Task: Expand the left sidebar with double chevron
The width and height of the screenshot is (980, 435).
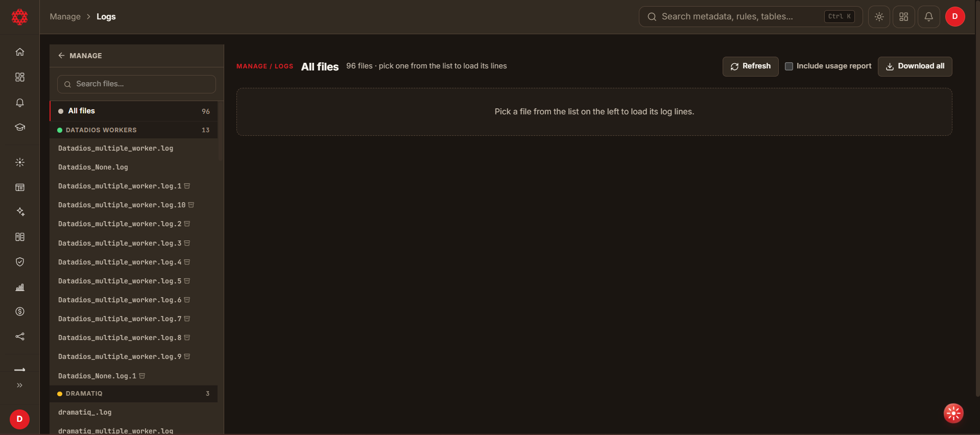Action: pyautogui.click(x=20, y=385)
